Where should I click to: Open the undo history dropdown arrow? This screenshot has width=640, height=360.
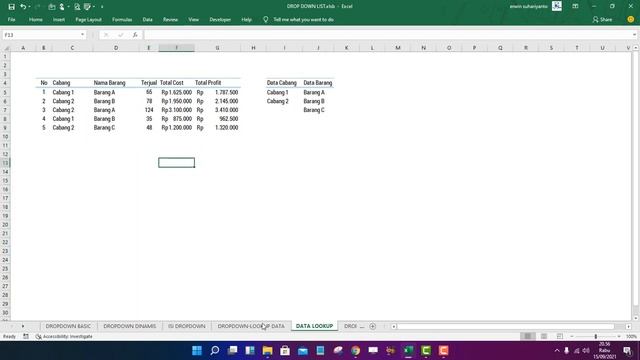click(29, 7)
